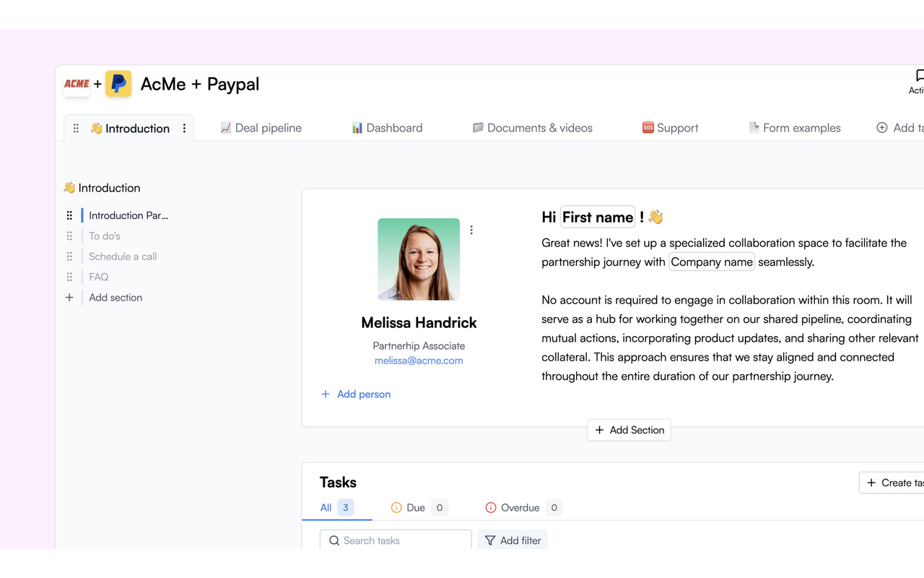This screenshot has height=578, width=924.
Task: Go to FAQ section in sidebar
Action: [99, 277]
